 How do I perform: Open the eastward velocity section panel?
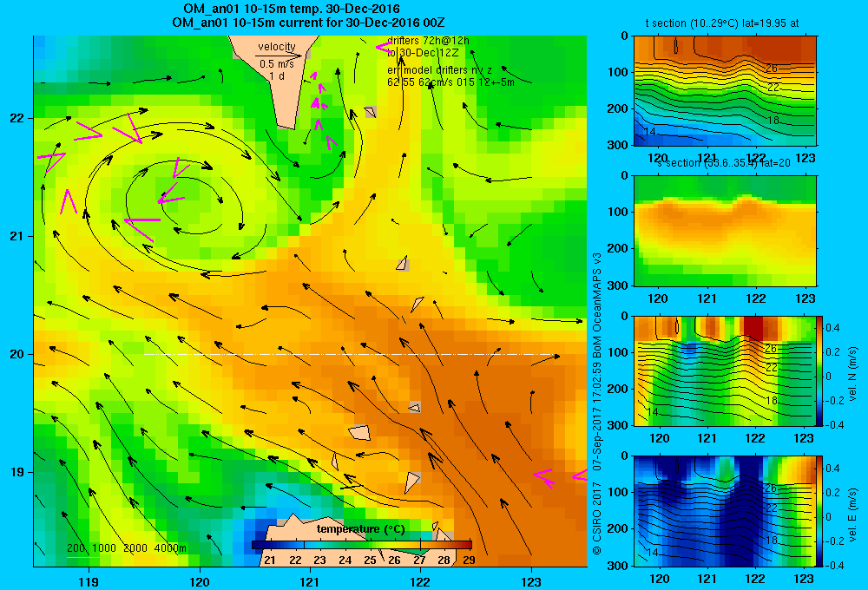tap(725, 511)
